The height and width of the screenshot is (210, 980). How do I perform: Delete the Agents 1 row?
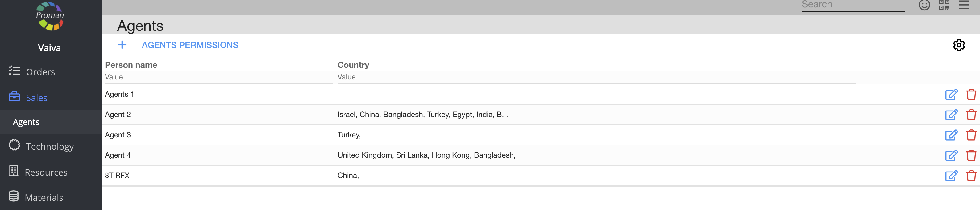(x=971, y=94)
